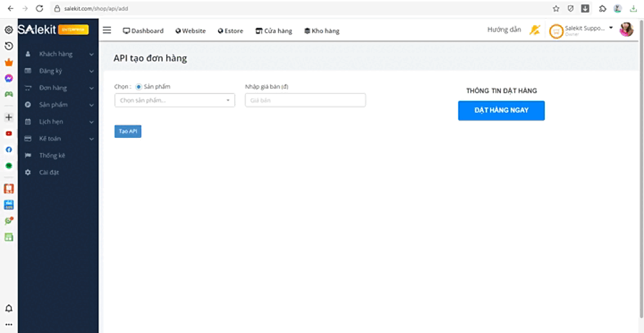Click the Salekit logo
Image resolution: width=644 pixels, height=333 pixels.
37,30
